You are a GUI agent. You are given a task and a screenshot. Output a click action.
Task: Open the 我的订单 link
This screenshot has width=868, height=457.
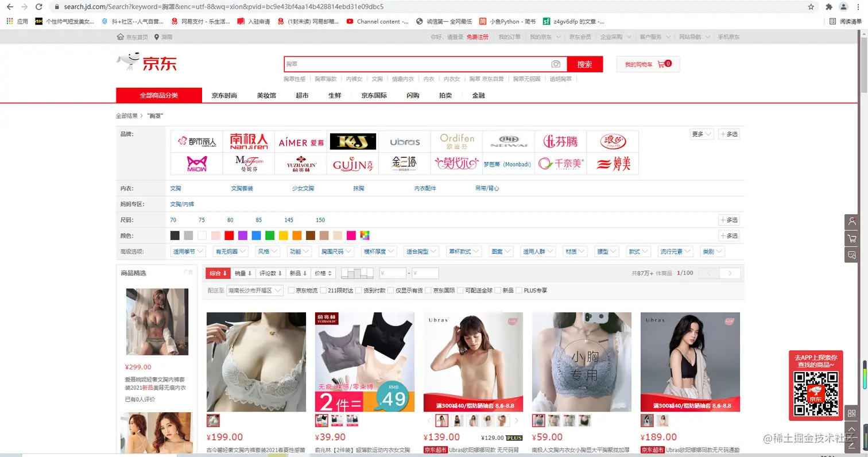509,37
